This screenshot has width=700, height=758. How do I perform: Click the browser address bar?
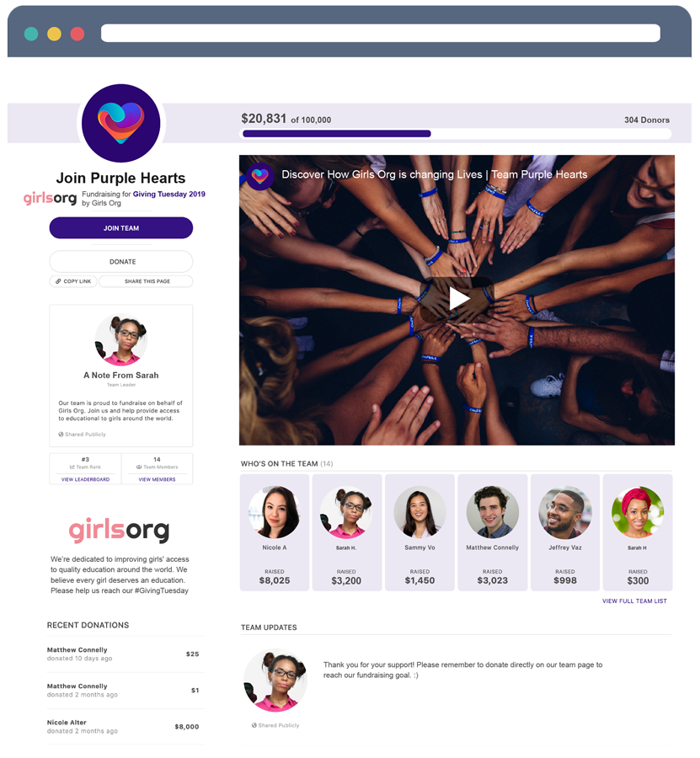point(381,34)
